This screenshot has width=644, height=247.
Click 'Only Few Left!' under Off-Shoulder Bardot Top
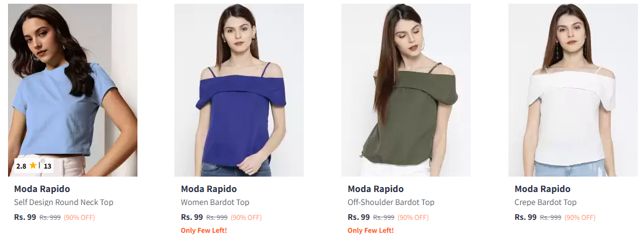(370, 230)
